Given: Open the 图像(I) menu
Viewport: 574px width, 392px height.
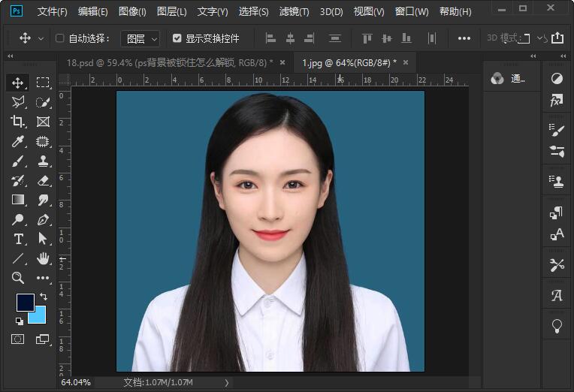Looking at the screenshot, I should pyautogui.click(x=132, y=12).
